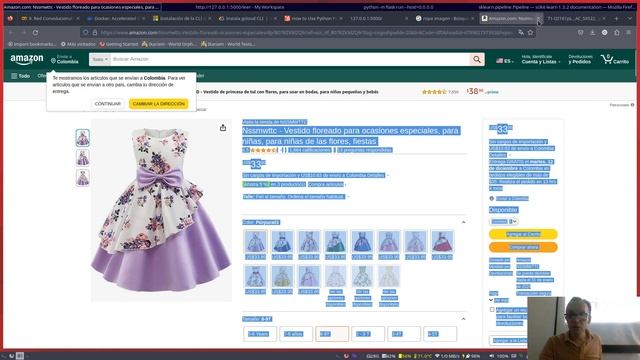Screen dimensions: 640x360
Task: Open the Cuenta y Listas dropdown
Action: 541,60
